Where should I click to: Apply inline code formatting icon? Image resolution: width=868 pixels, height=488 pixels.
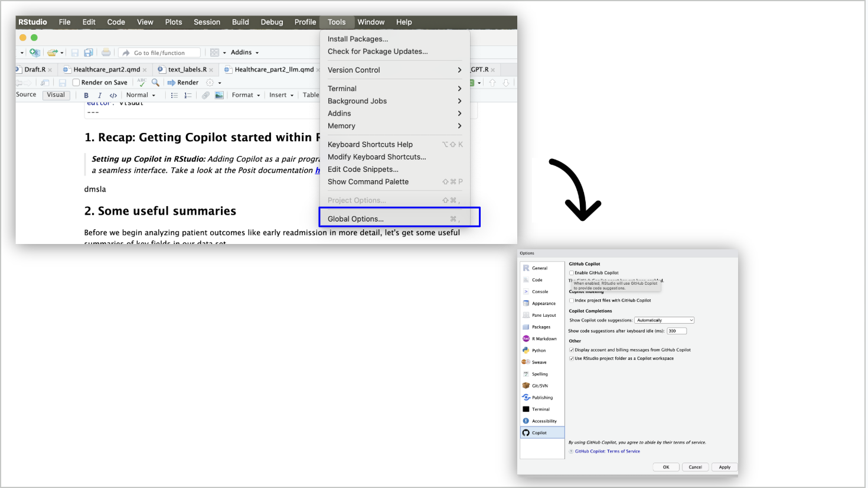click(x=113, y=95)
